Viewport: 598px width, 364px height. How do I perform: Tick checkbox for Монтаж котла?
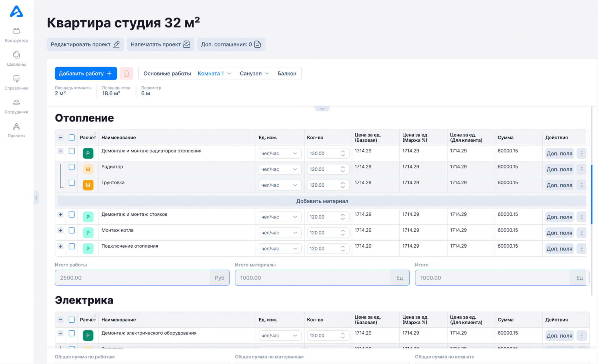[72, 230]
